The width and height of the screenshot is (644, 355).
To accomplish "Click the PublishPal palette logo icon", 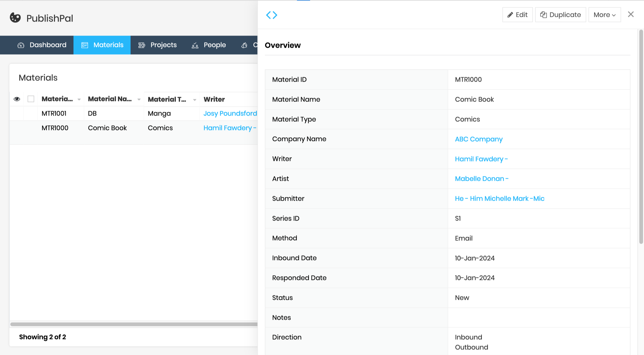I will [15, 18].
